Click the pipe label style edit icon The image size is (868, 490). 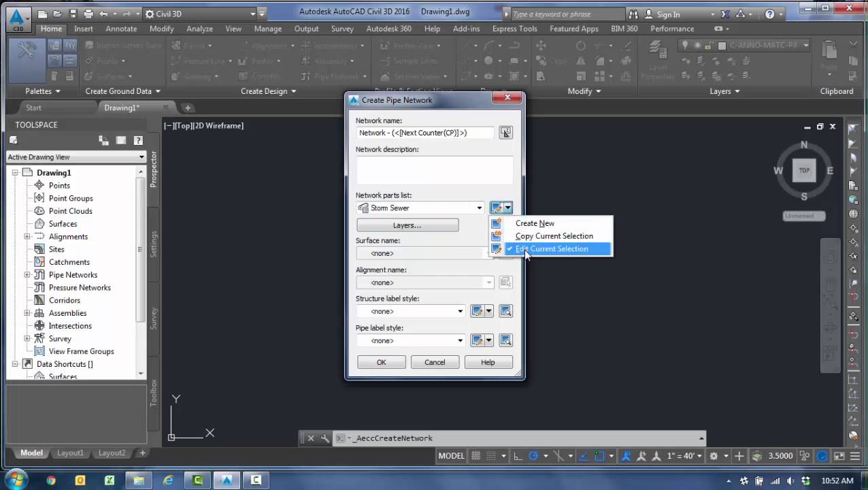[477, 340]
